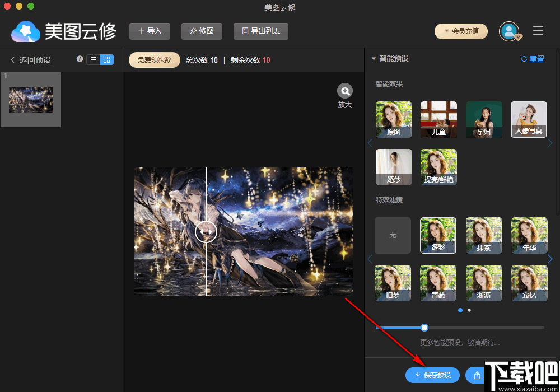Image resolution: width=560 pixels, height=392 pixels.
Task: Open the user account avatar
Action: [x=509, y=31]
